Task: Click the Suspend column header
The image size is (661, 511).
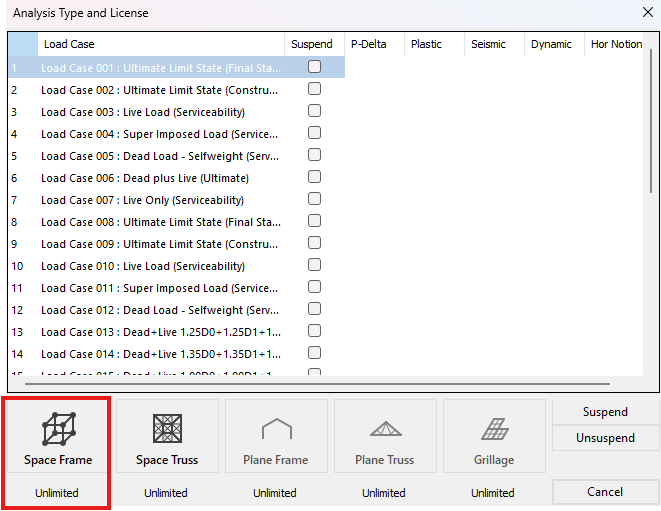Action: click(314, 44)
